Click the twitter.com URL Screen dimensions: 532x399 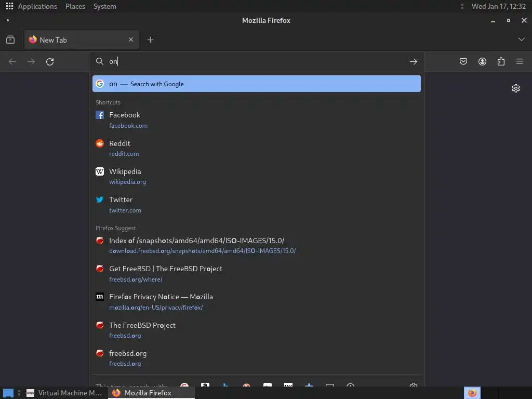(x=125, y=210)
